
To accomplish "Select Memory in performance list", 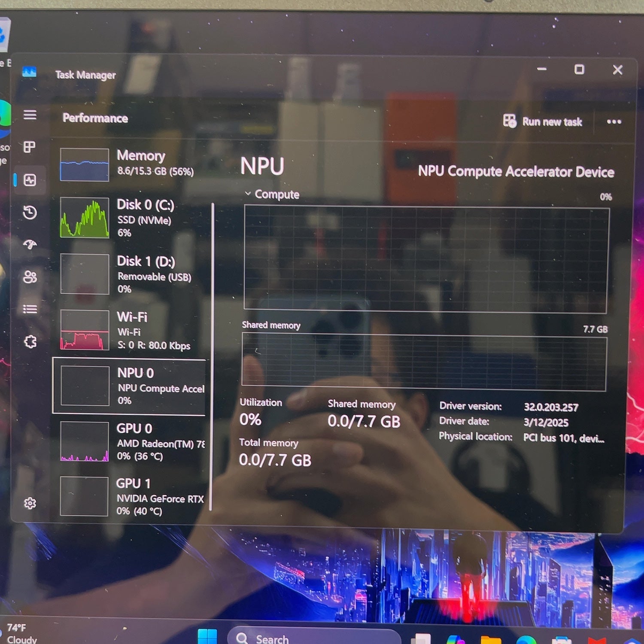I will 129,164.
